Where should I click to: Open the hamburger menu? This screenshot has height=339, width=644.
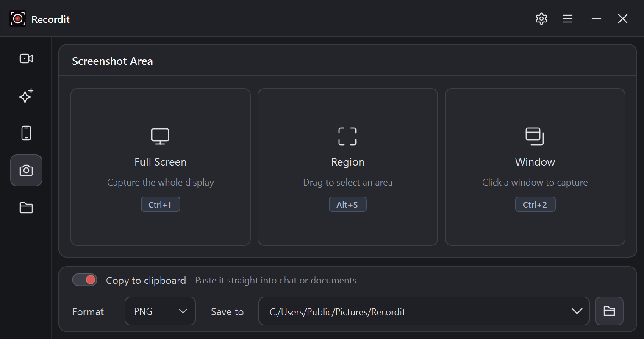[568, 19]
